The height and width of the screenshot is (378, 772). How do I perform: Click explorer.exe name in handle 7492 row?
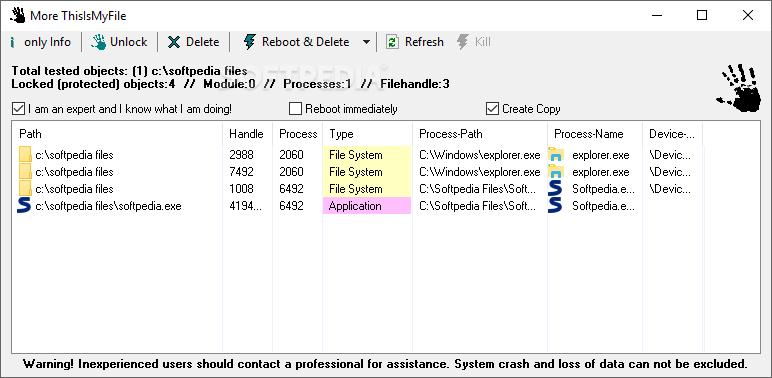click(601, 172)
